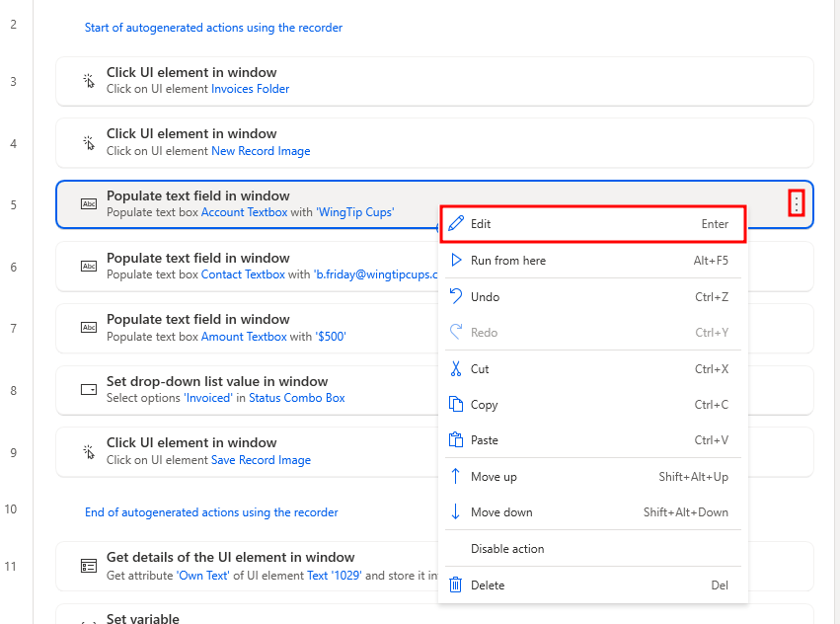Click the Abc icon on the Amount Textbox action
The width and height of the screenshot is (840, 624).
point(87,328)
